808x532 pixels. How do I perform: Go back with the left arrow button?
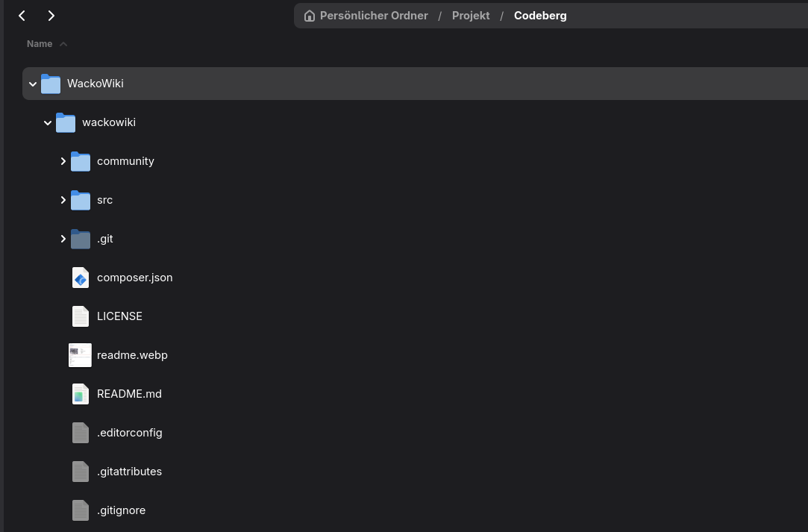22,16
